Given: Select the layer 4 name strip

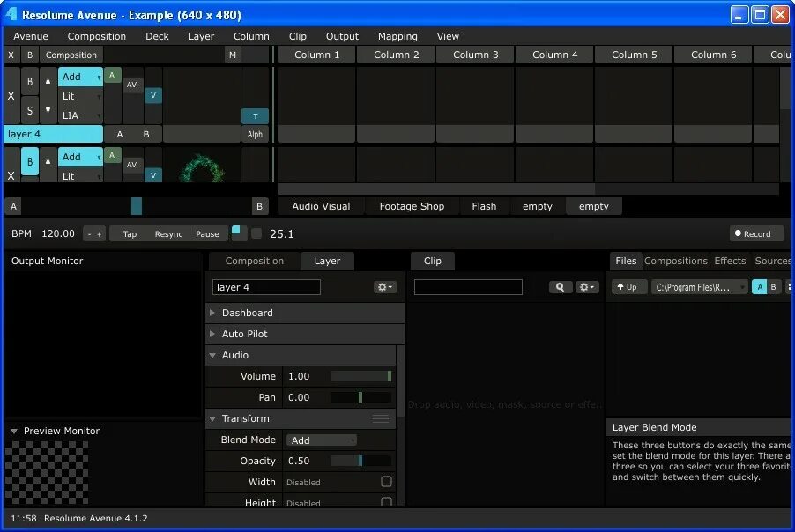Looking at the screenshot, I should 53,134.
